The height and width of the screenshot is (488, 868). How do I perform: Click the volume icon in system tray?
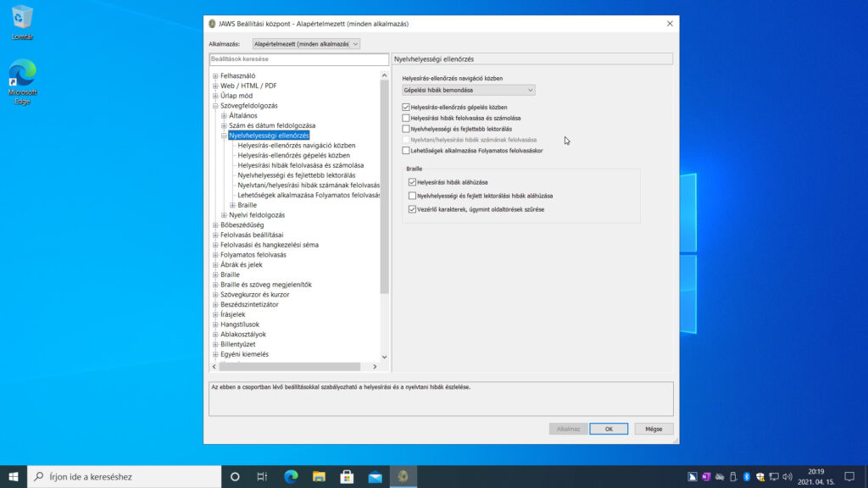787,476
